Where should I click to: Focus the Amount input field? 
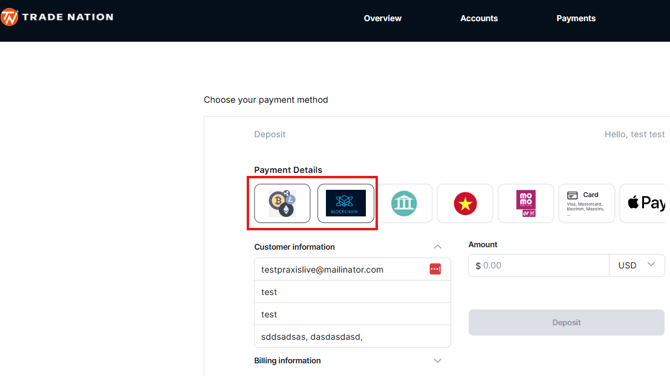click(539, 265)
